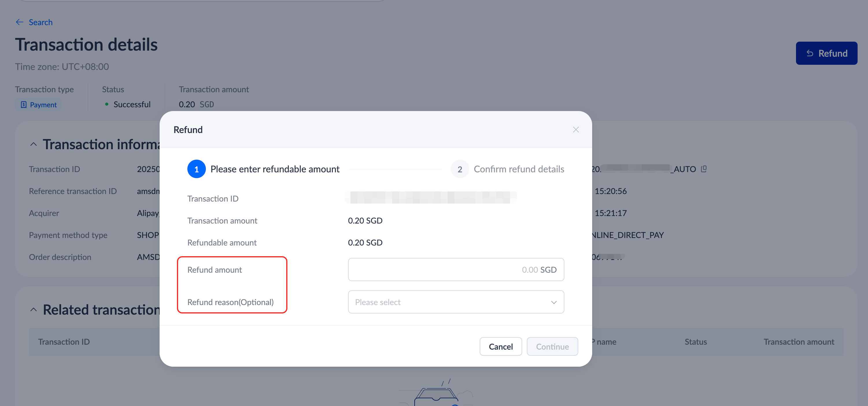Screen dimensions: 868x406
Task: Click the undo arrow icon on Refund button
Action: click(810, 53)
